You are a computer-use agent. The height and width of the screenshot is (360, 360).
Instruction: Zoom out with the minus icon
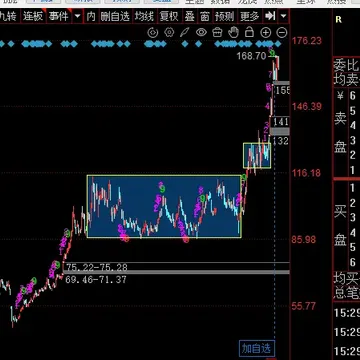282,33
